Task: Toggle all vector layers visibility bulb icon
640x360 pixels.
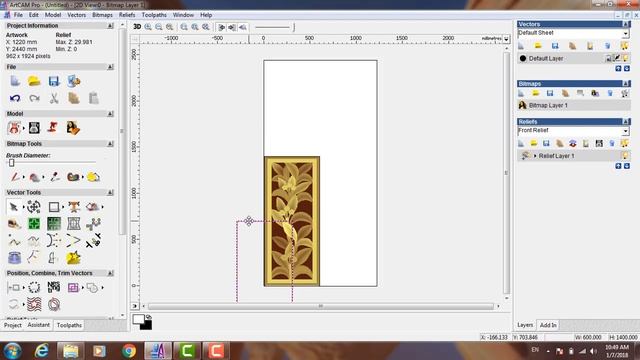Action: pos(624,46)
